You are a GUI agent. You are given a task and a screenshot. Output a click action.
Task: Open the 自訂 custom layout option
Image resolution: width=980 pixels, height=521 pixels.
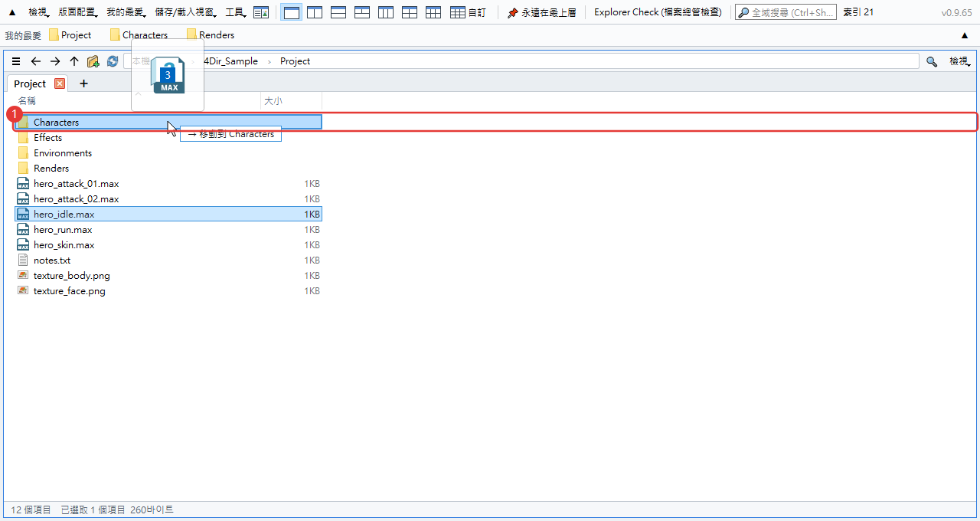click(468, 12)
